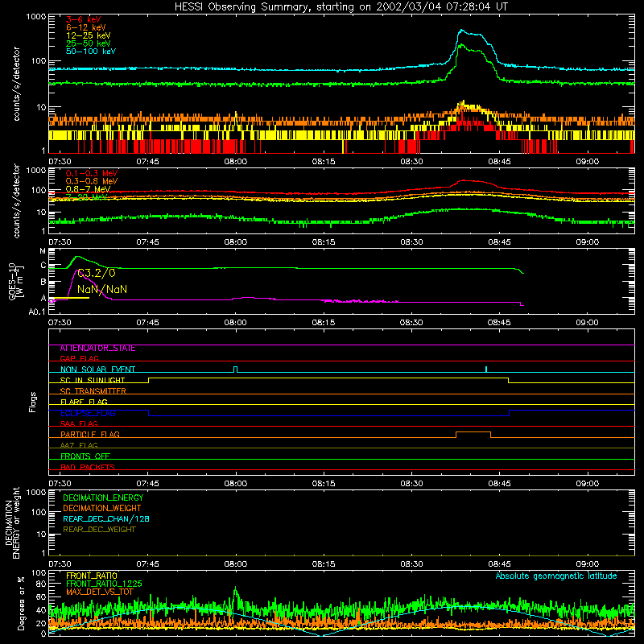Click the C3.2/0 flare class annotation
644x644 pixels.
coord(97,273)
